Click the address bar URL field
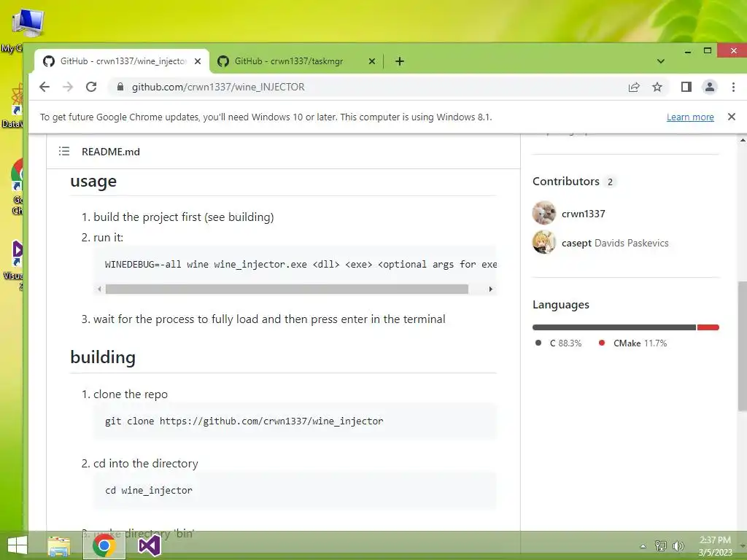Image resolution: width=747 pixels, height=560 pixels. click(x=367, y=87)
